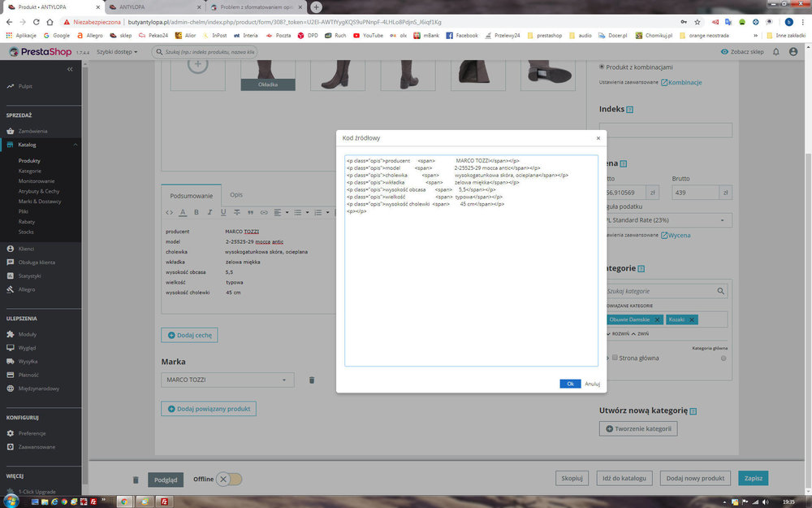Screen dimensions: 812x508
Task: Click the delete product trash icon at bottom
Action: [x=135, y=480]
